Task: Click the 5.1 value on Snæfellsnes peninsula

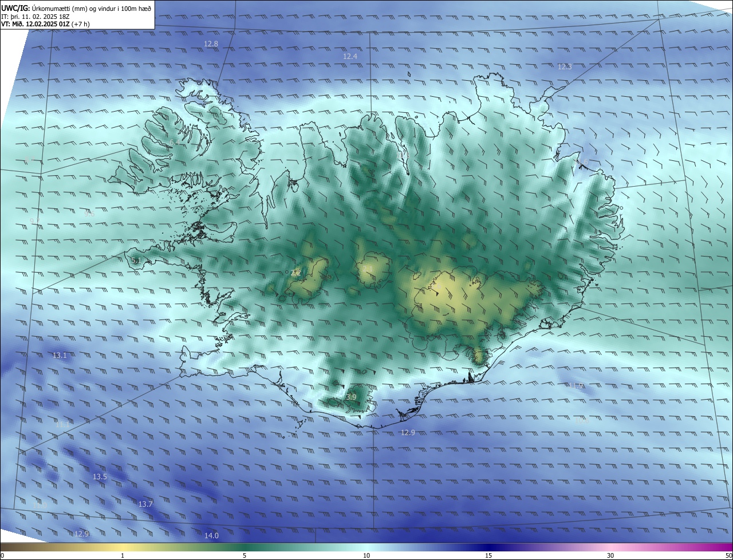Action: 136,261
